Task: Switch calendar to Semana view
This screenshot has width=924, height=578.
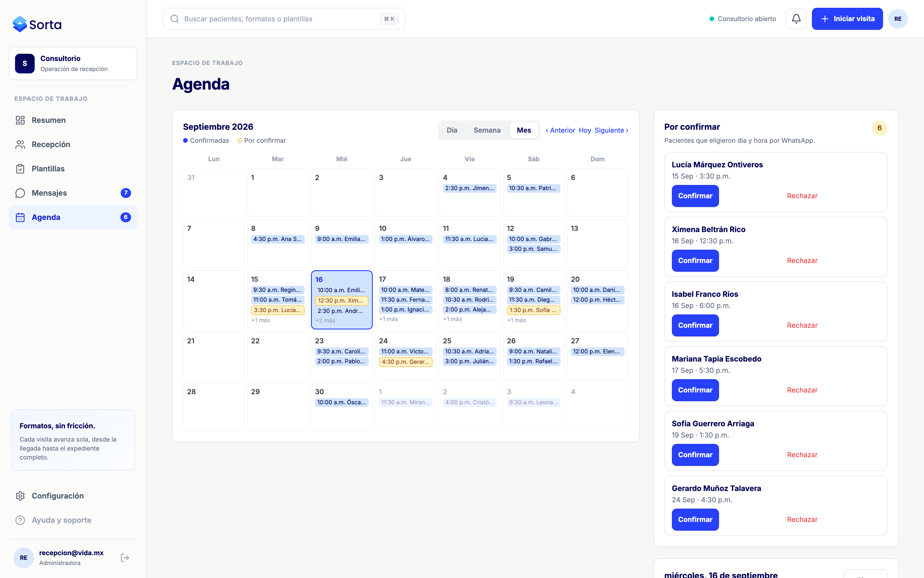Action: (x=487, y=130)
